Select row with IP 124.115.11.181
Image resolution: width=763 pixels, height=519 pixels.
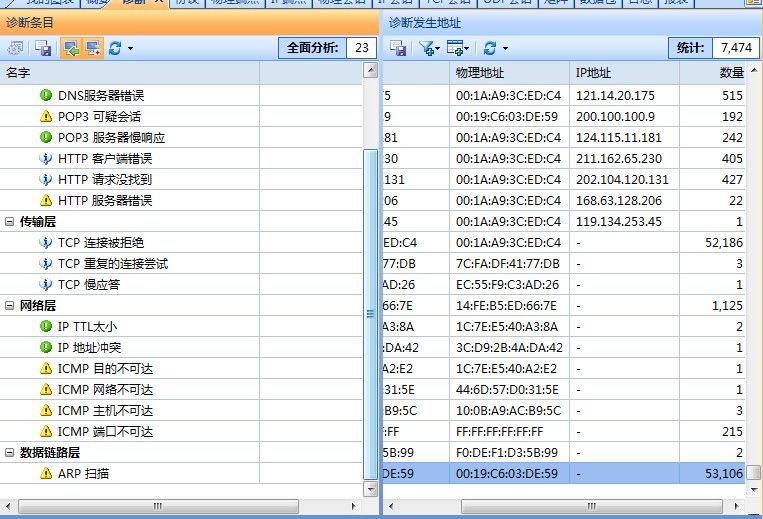[x=564, y=138]
